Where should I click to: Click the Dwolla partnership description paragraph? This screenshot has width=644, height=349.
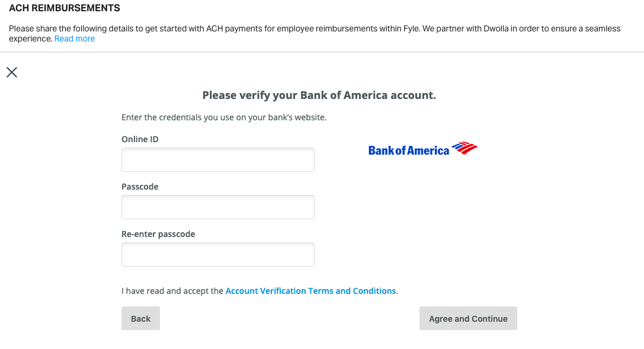pos(237,28)
